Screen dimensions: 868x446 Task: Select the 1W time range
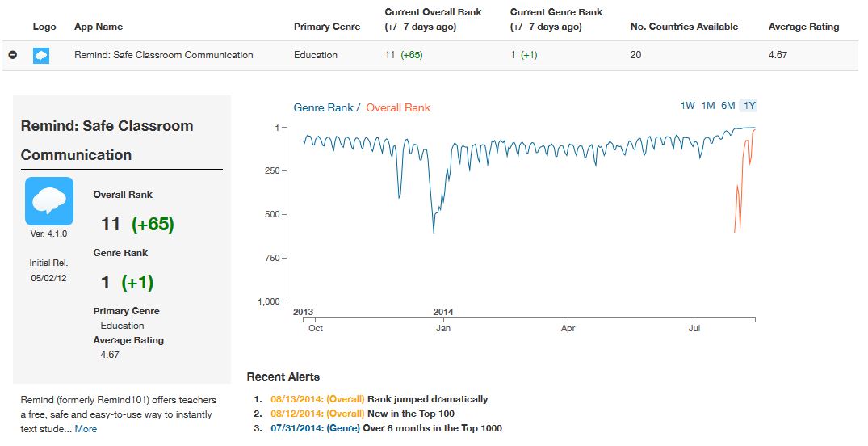point(688,106)
